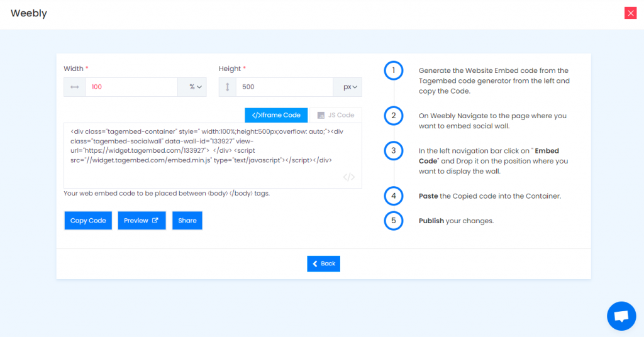Click the 'Generate the Website Embed code' instruction
This screenshot has height=337, width=644.
point(494,80)
